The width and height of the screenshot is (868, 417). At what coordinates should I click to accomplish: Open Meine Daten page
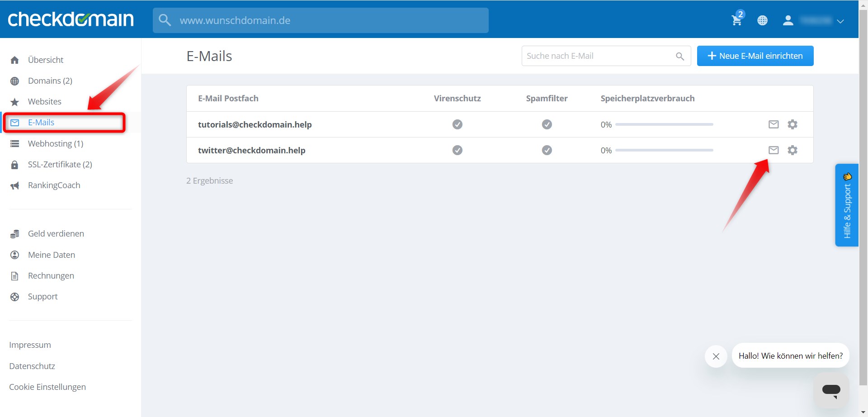pyautogui.click(x=52, y=255)
